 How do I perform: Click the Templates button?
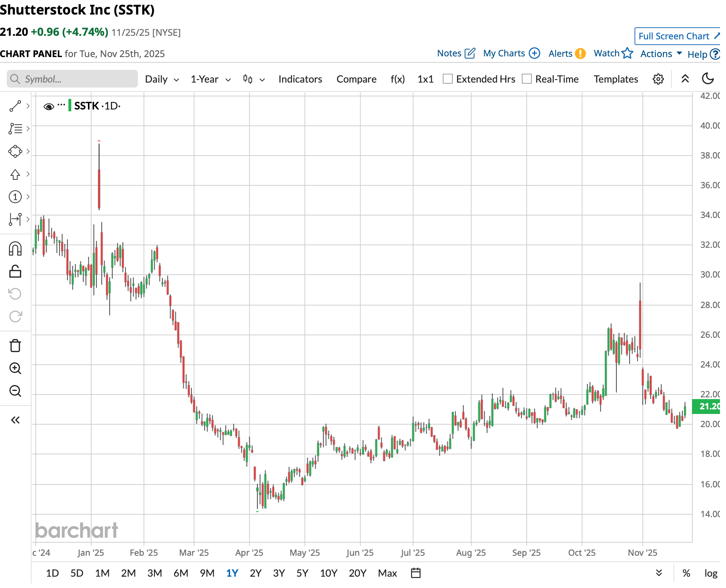pos(616,79)
